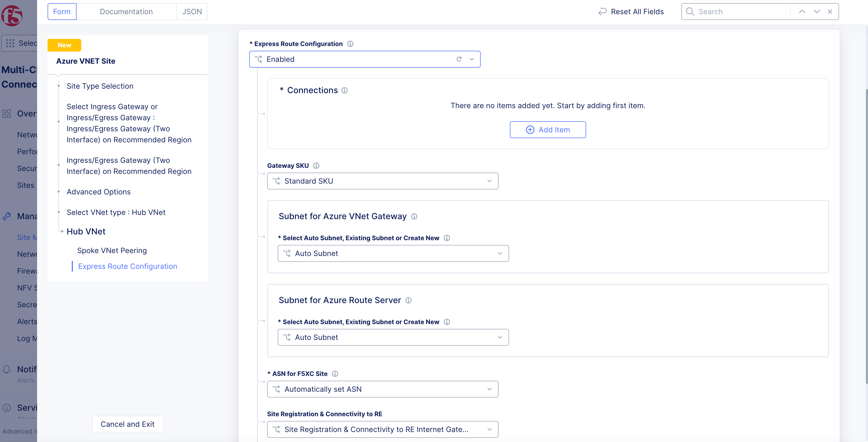
Task: Click info icon next to Express Route Configuration
Action: click(350, 44)
